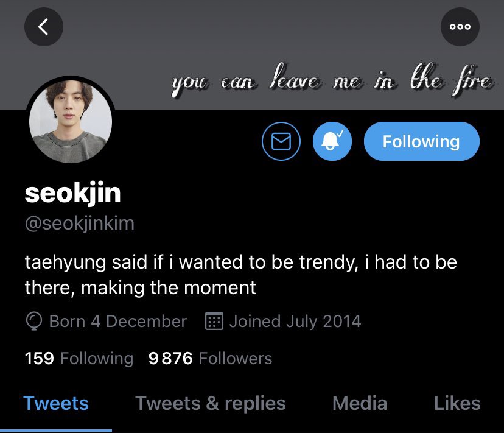This screenshot has width=504, height=433.
Task: Switch to the Media tab
Action: pyautogui.click(x=360, y=403)
